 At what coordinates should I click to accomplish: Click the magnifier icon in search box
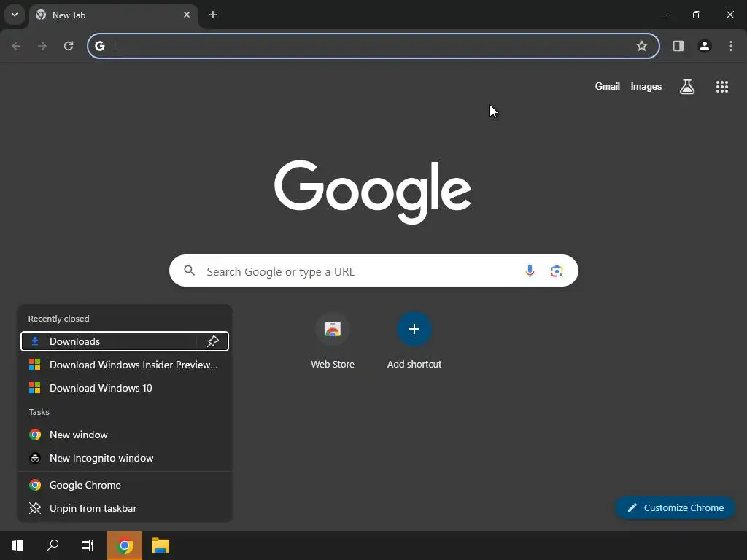click(189, 271)
